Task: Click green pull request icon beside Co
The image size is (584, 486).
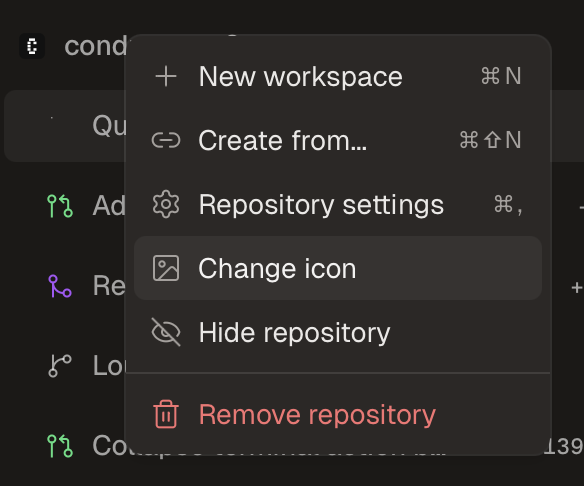Action: 60,446
